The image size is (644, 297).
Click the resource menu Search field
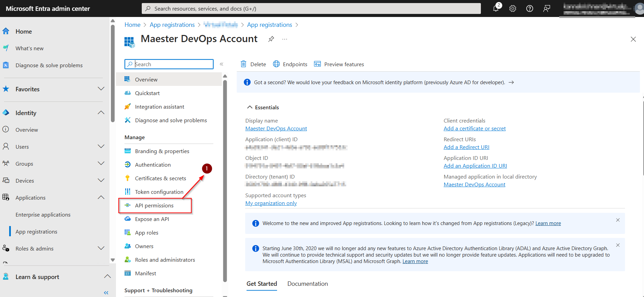pyautogui.click(x=169, y=64)
